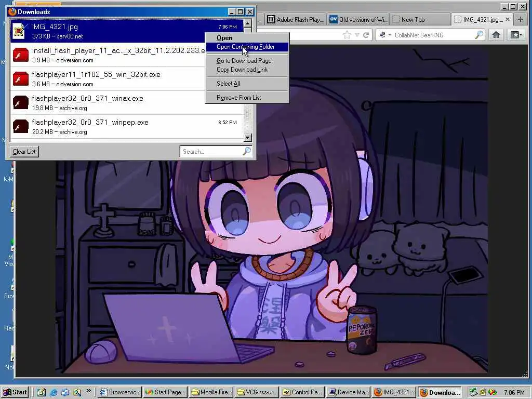
Task: Go to home page icon
Action: 496,35
